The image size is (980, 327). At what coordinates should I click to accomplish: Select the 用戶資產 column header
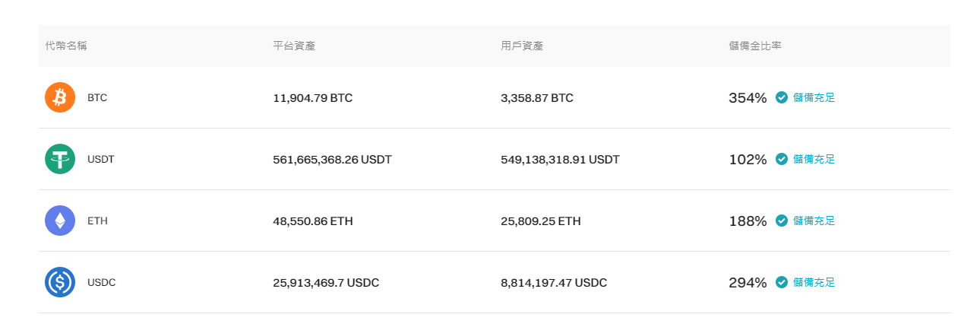pos(522,46)
